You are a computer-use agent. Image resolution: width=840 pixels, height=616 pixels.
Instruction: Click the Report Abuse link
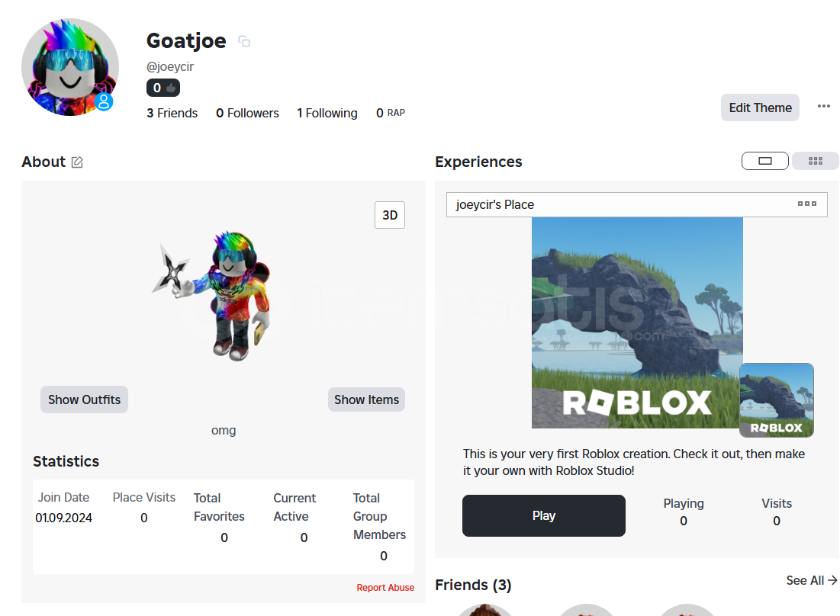(385, 587)
